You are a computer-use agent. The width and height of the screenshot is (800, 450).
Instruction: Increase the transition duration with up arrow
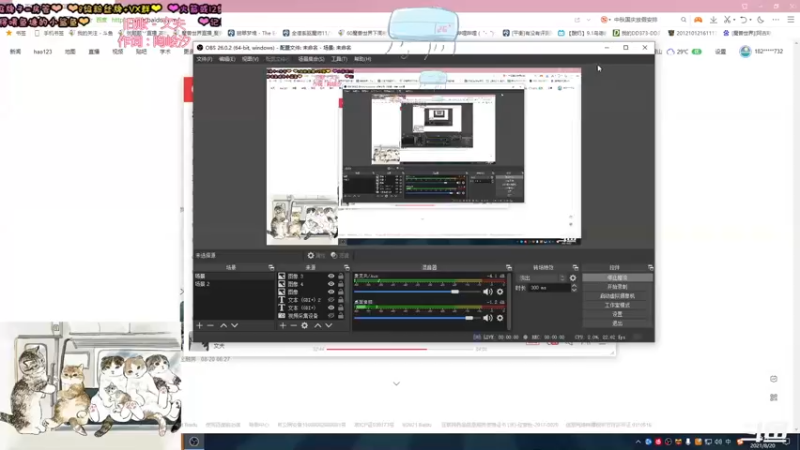[574, 286]
